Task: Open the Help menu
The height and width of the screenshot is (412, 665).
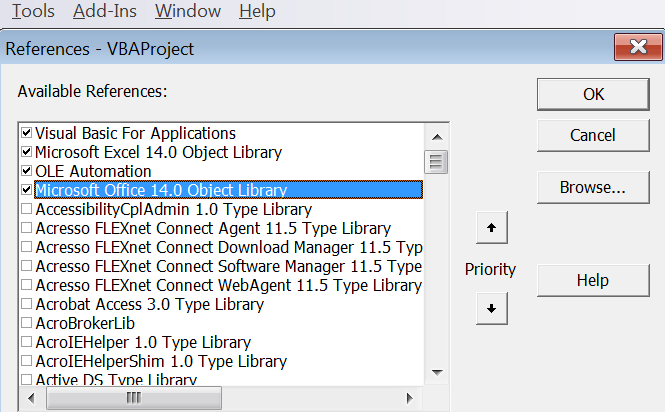Action: click(x=257, y=11)
